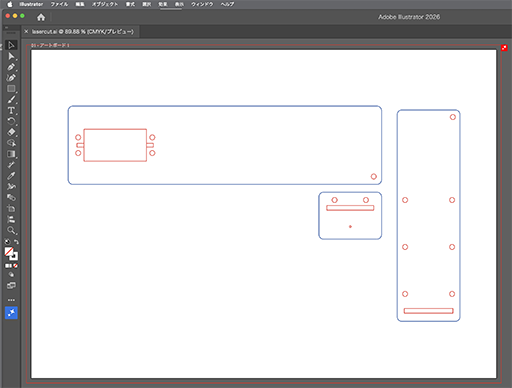Select the long red slot at the tall panel's bottom

(428, 311)
